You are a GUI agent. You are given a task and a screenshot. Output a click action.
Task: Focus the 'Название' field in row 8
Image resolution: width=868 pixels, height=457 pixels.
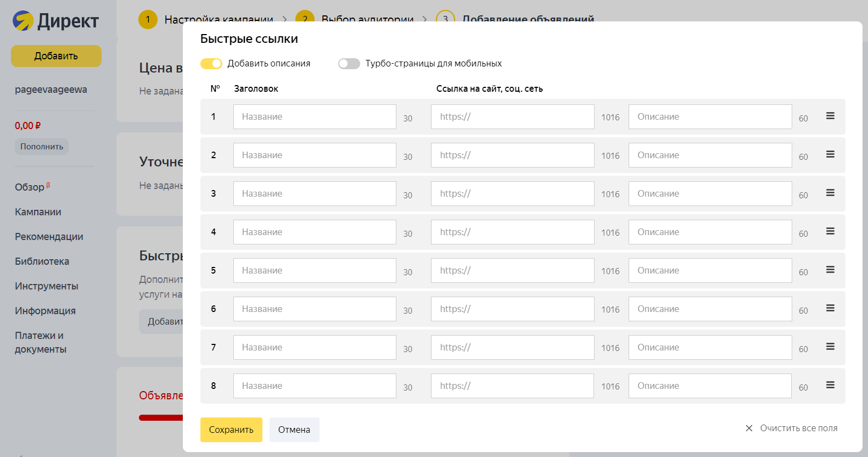[x=315, y=386]
